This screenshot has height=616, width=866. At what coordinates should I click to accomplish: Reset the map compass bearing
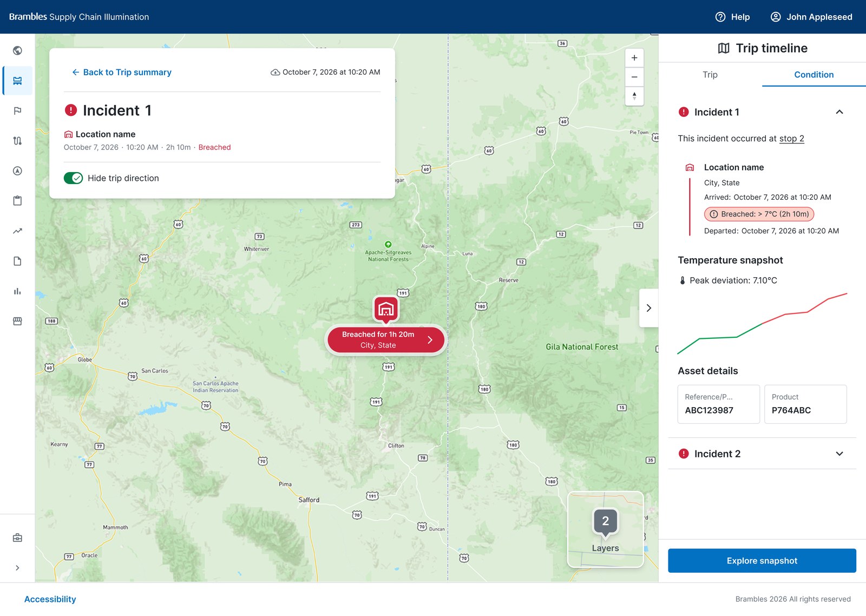(634, 96)
